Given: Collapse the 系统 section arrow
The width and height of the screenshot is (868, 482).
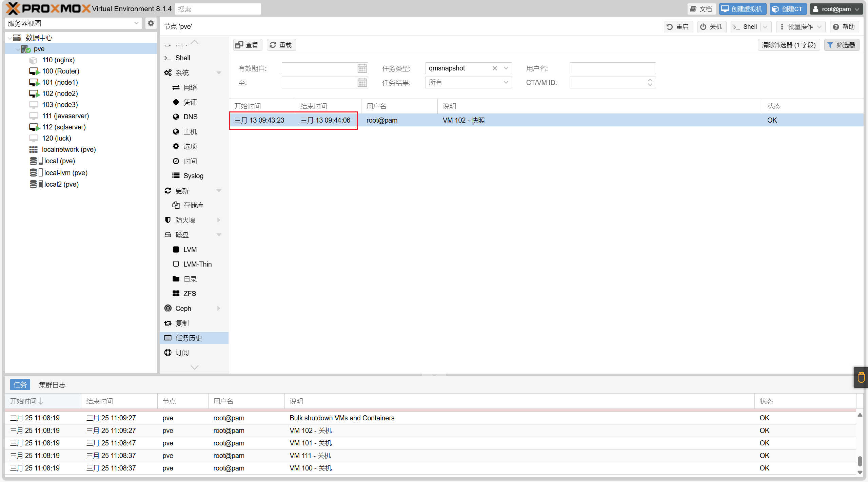Looking at the screenshot, I should point(219,73).
